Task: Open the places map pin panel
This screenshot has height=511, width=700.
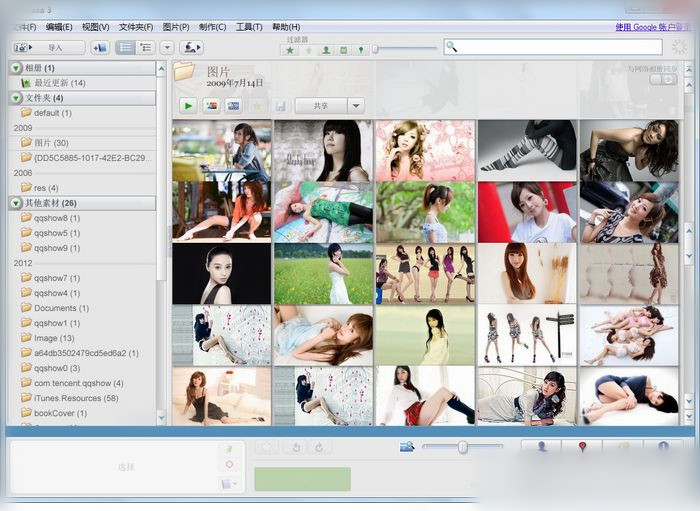Action: (x=582, y=446)
